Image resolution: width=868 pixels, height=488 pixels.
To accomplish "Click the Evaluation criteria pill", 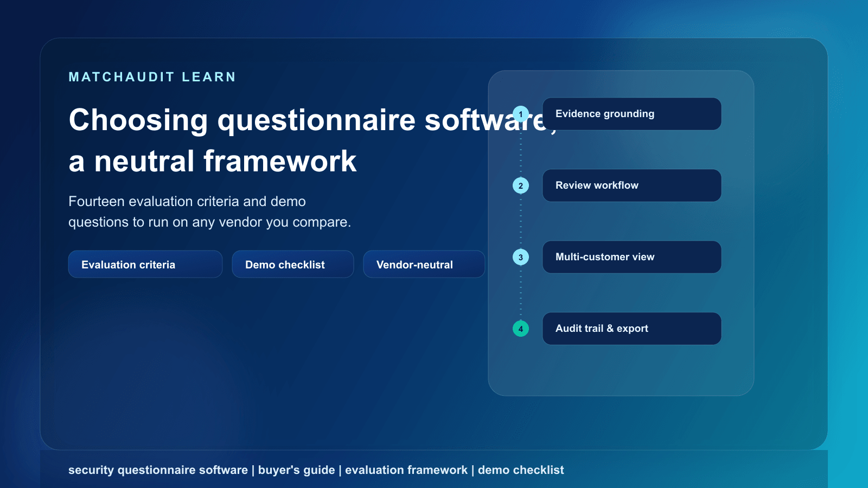I will (x=145, y=264).
